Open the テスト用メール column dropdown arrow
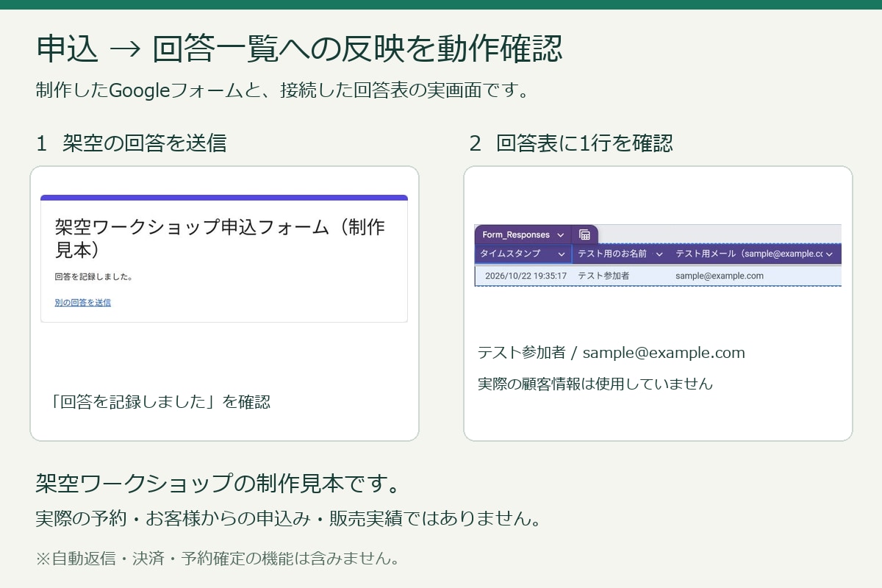This screenshot has width=882, height=588. coord(829,254)
